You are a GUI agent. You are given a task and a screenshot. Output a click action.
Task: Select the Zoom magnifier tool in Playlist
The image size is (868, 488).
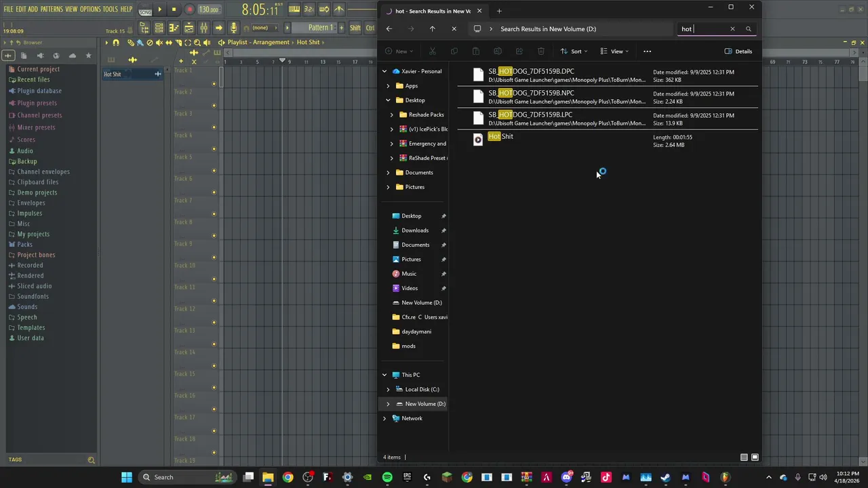click(x=197, y=43)
